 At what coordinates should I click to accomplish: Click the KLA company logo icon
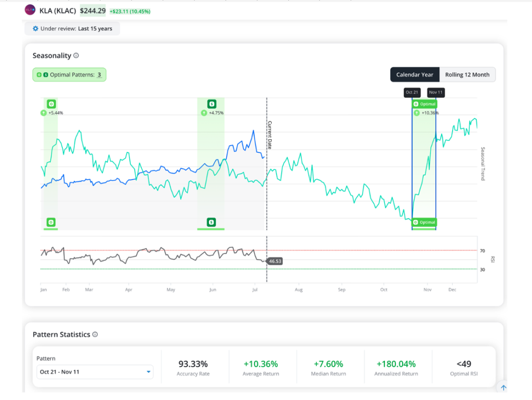pyautogui.click(x=30, y=10)
